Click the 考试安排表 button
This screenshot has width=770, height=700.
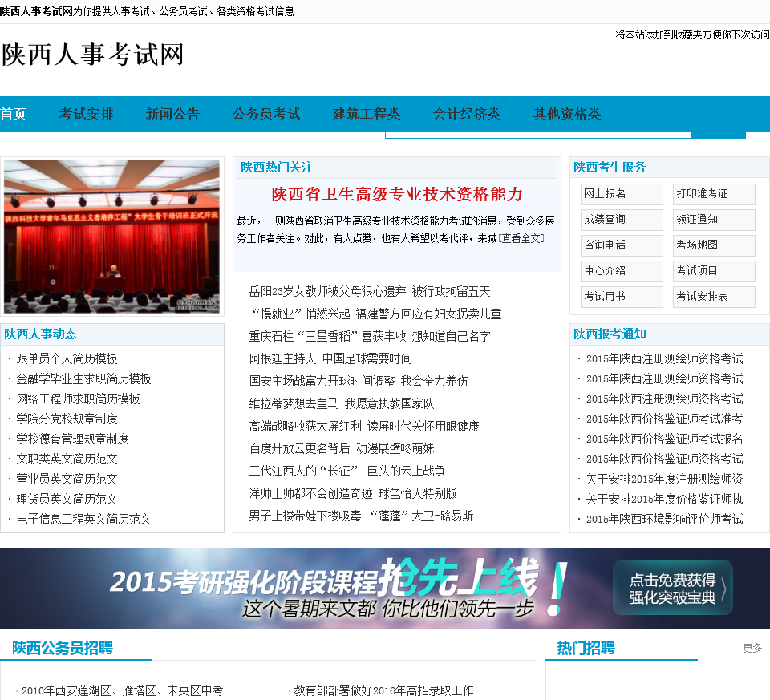tap(714, 297)
